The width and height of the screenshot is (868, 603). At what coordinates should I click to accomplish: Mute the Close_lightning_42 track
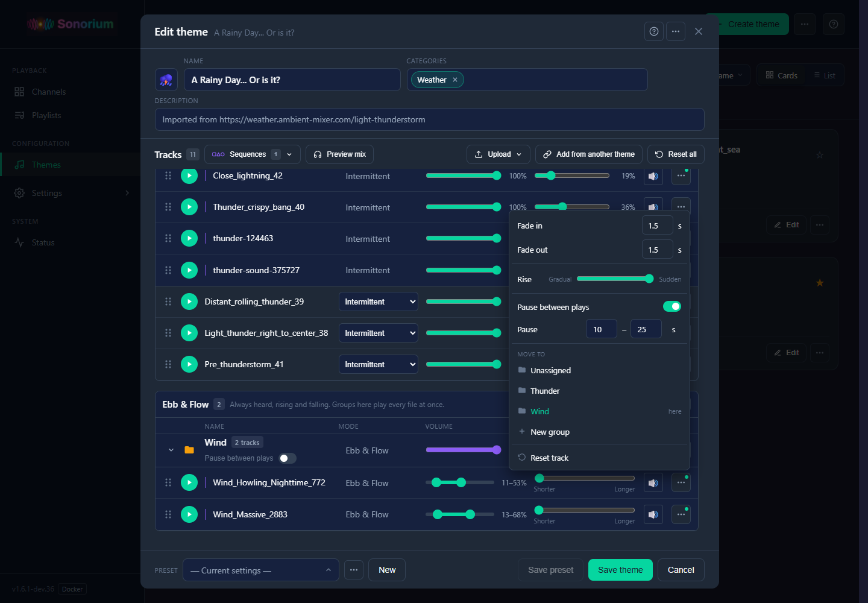click(x=653, y=176)
